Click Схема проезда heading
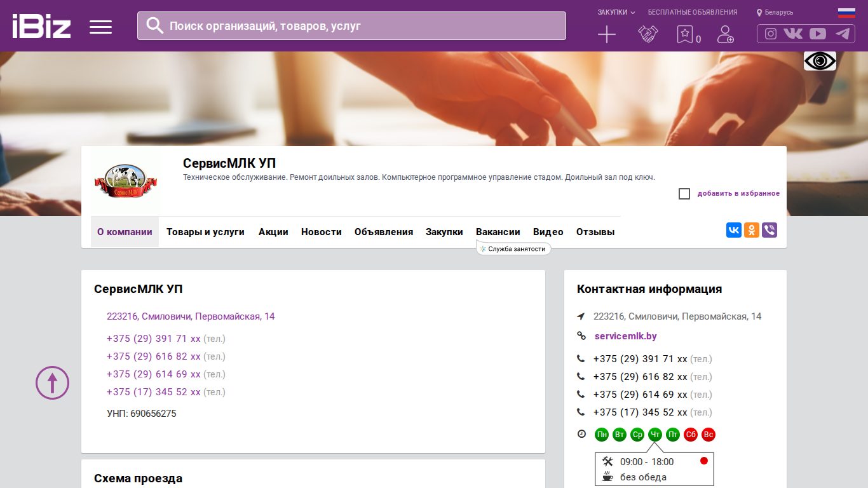 coord(138,478)
